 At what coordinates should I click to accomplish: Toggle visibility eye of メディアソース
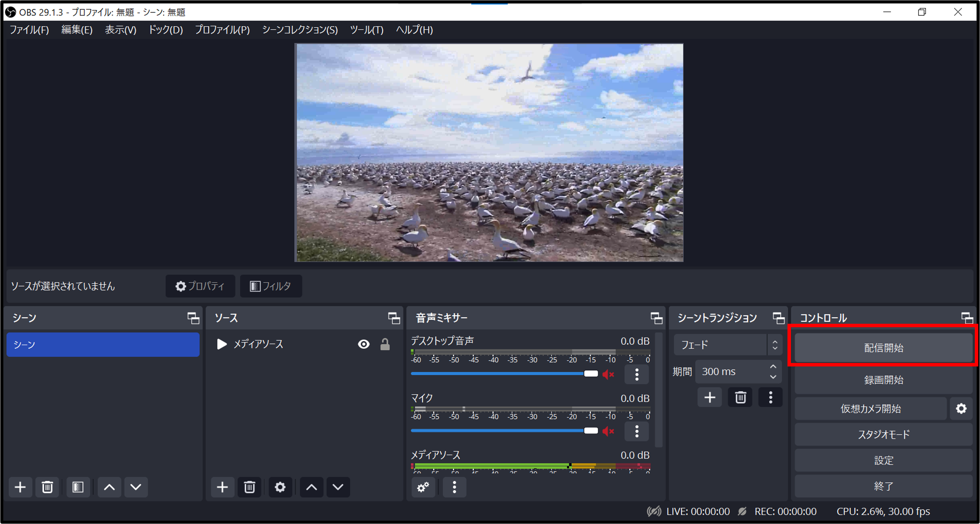(x=364, y=344)
